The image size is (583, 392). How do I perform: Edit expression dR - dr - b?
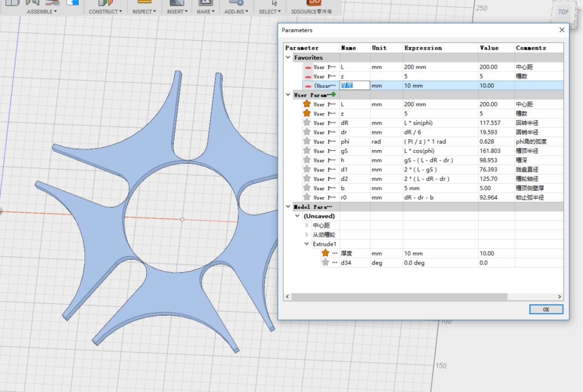419,197
